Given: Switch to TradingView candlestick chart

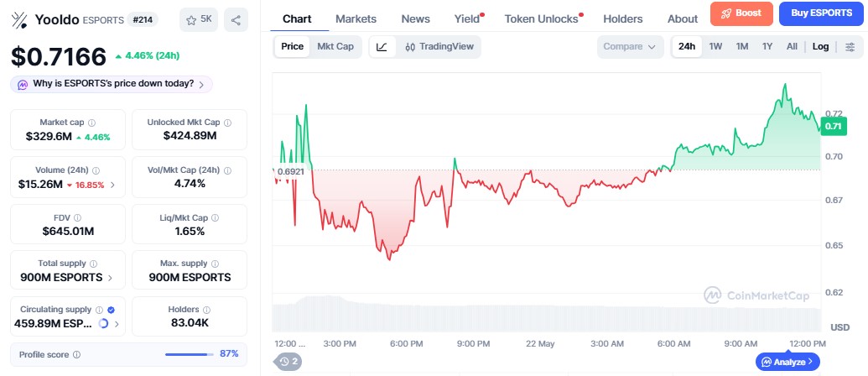Looking at the screenshot, I should pos(439,46).
